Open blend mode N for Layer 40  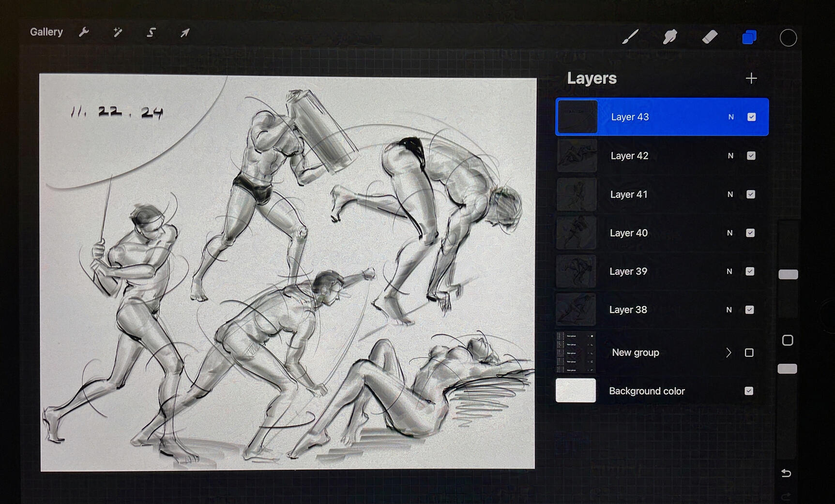point(730,233)
